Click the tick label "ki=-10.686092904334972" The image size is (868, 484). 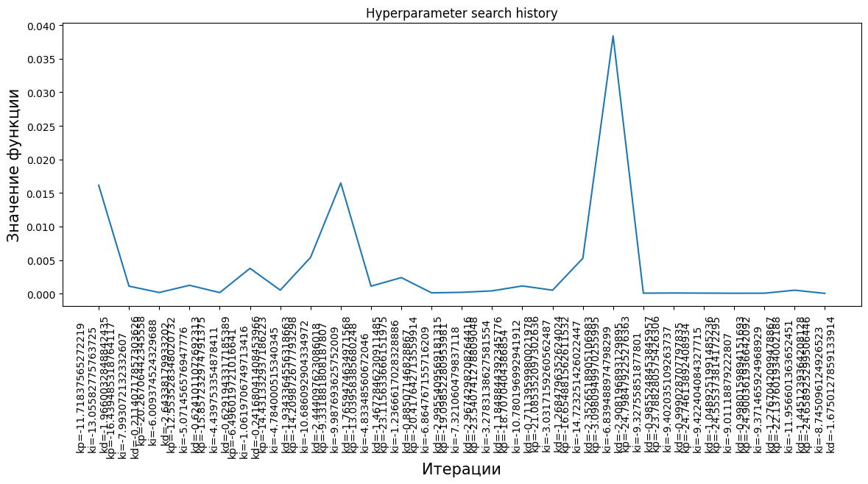tap(304, 388)
